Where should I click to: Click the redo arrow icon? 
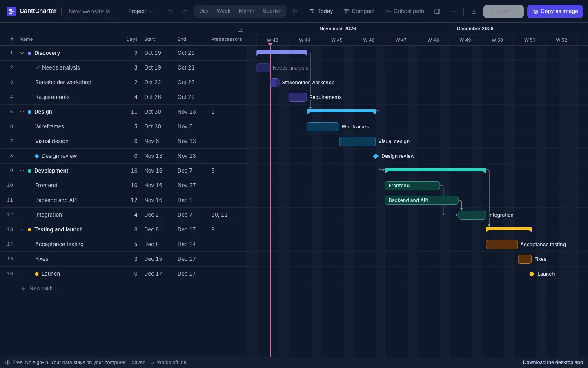click(185, 11)
